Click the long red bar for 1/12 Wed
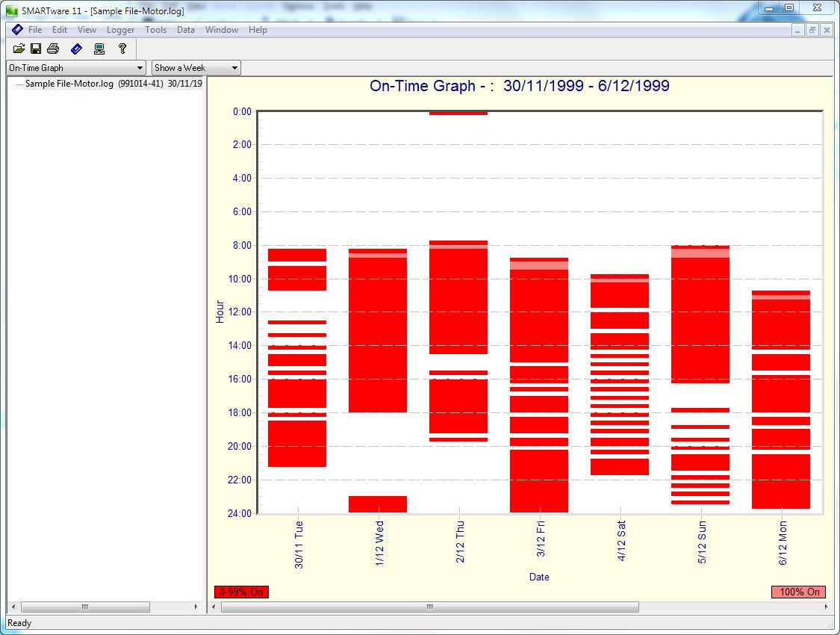 (x=378, y=331)
